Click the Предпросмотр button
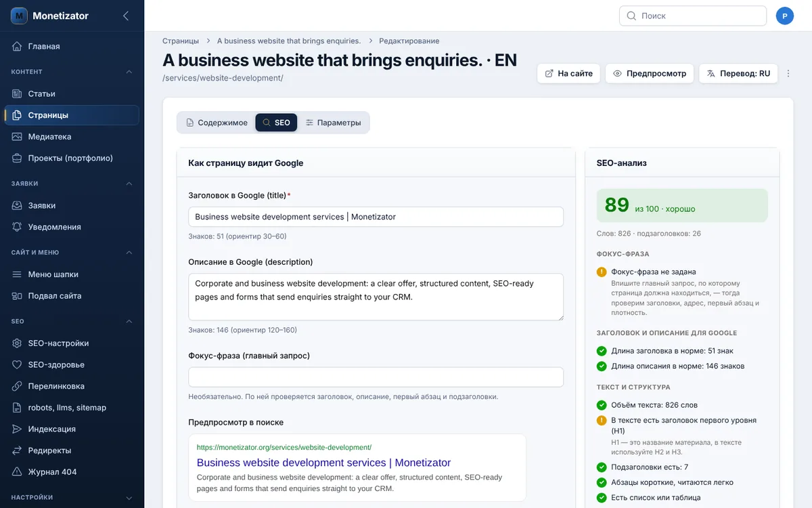 [x=650, y=73]
